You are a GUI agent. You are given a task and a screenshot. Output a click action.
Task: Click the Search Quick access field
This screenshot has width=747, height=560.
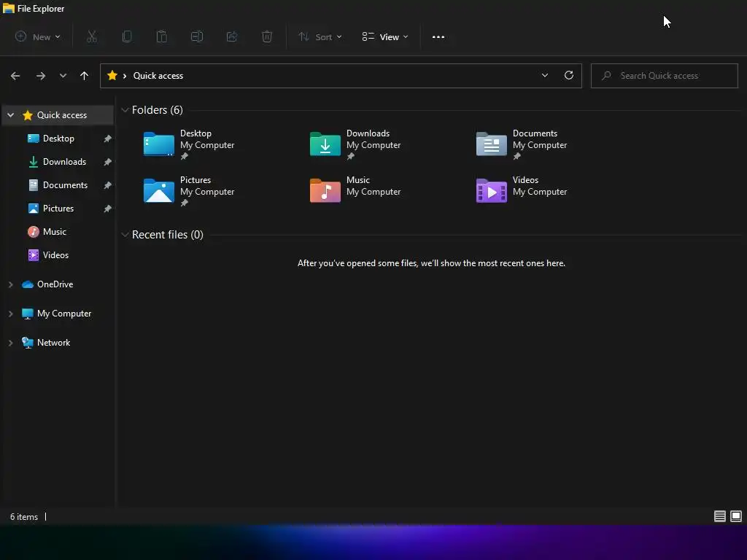(664, 76)
